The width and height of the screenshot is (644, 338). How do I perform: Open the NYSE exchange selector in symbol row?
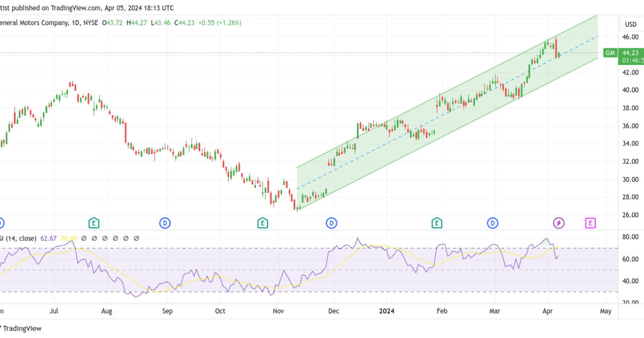[91, 23]
